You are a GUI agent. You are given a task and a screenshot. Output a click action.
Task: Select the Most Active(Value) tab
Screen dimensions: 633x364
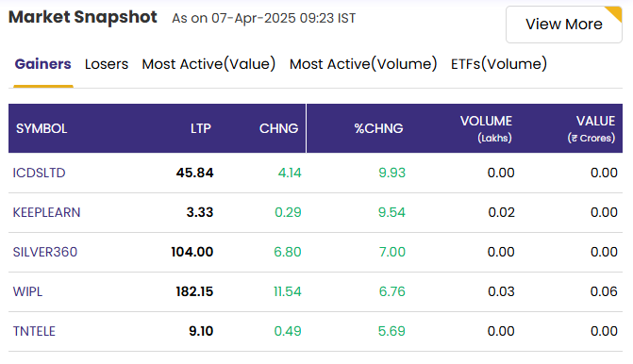pyautogui.click(x=208, y=64)
